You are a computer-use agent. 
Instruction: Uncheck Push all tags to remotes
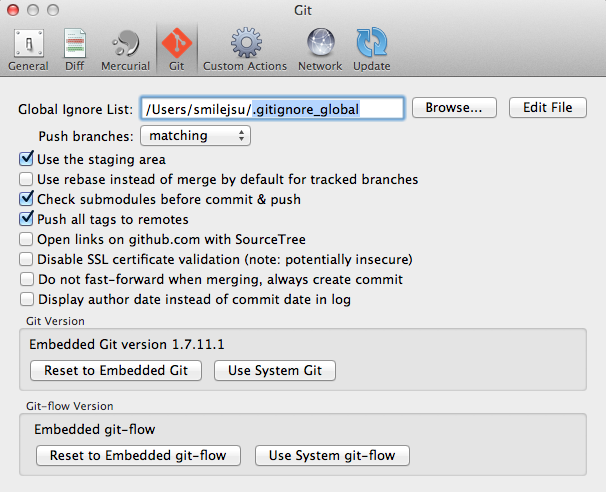coord(26,219)
